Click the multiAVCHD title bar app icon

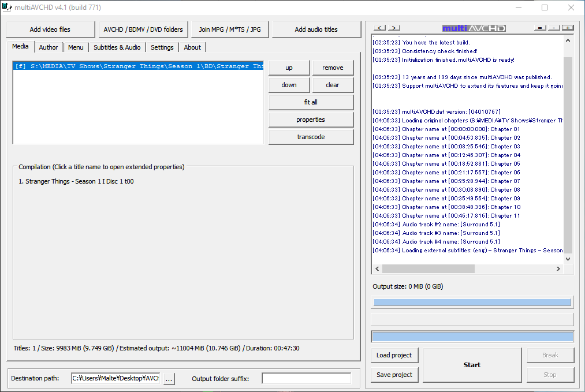click(6, 8)
